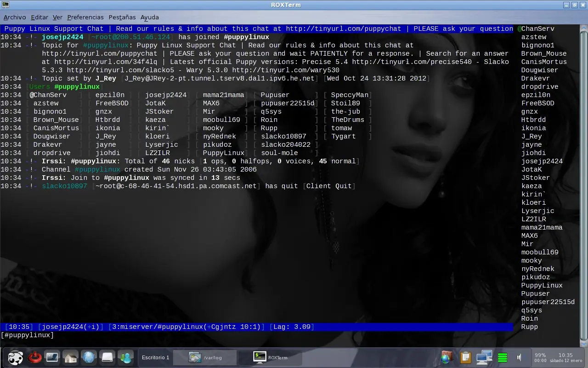
Task: Click the Escritorio 1 desktop pager
Action: [155, 357]
